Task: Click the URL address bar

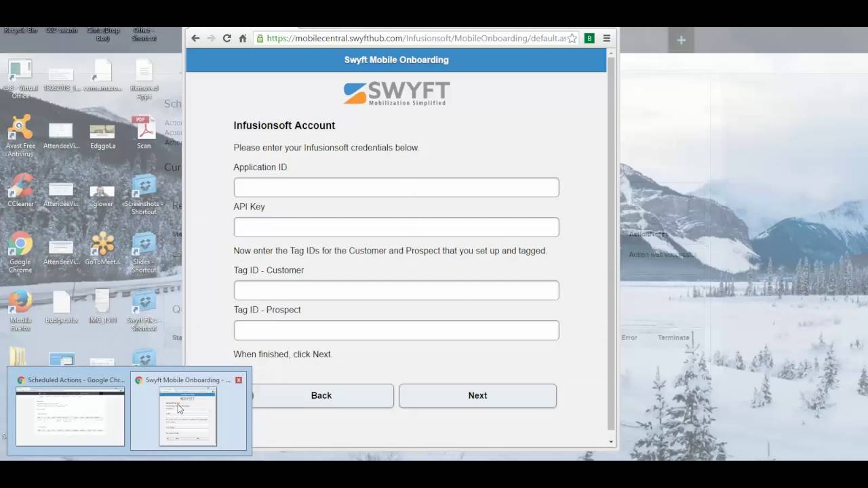Action: [416, 39]
